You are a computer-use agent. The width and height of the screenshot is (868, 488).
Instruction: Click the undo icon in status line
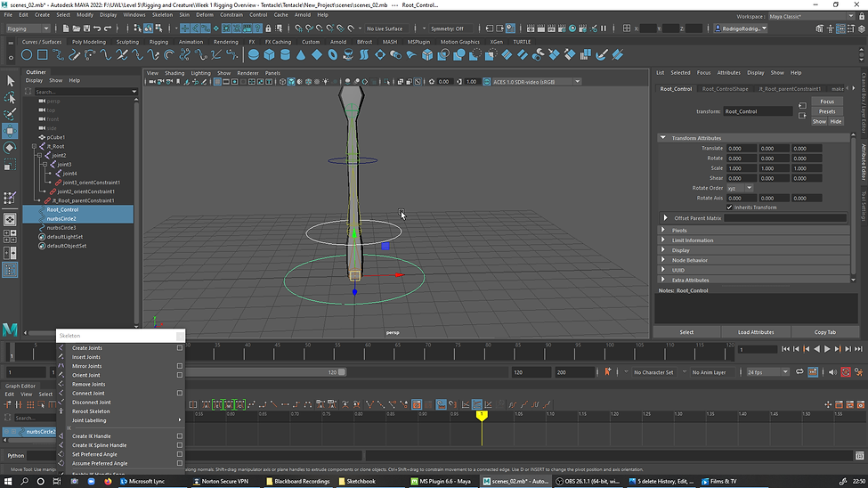pyautogui.click(x=97, y=28)
